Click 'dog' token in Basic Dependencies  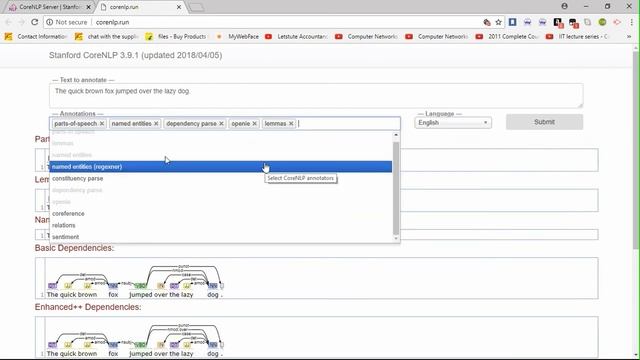click(x=213, y=295)
